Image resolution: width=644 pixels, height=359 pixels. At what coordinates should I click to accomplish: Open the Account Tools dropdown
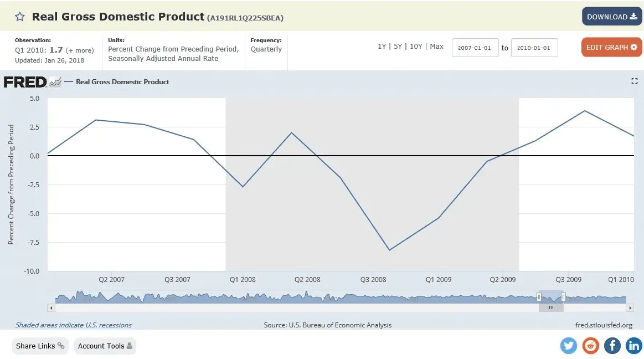click(x=105, y=346)
